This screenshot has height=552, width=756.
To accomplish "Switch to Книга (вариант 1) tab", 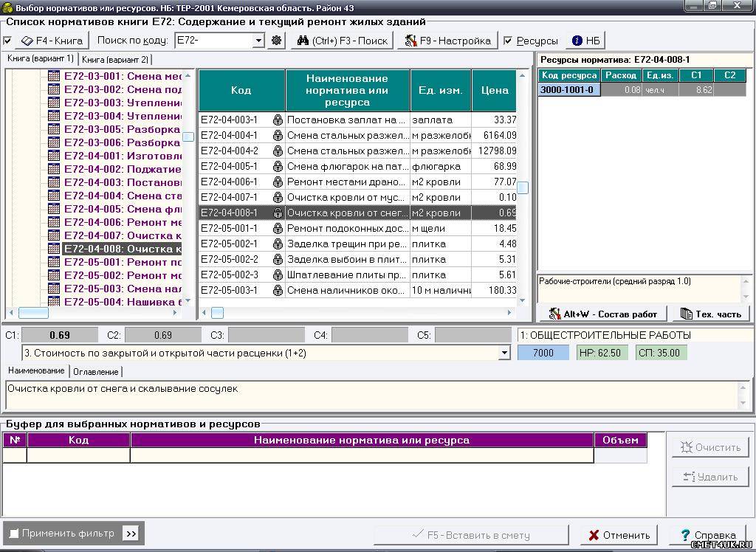I will click(x=40, y=59).
